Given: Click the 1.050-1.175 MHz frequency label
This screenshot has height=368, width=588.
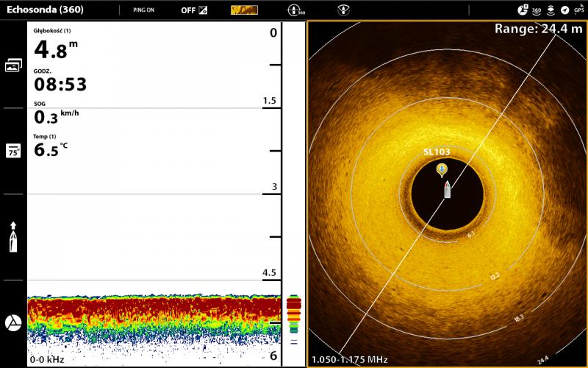Looking at the screenshot, I should pos(350,360).
